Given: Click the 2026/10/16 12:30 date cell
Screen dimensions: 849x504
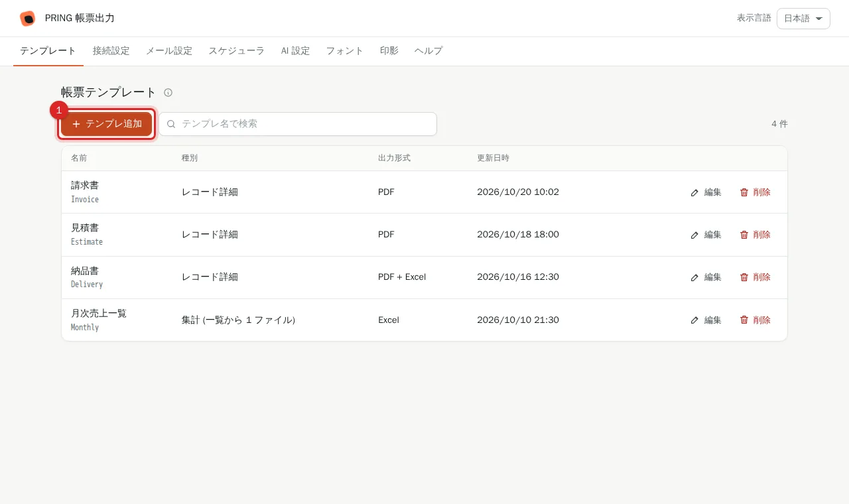Looking at the screenshot, I should pyautogui.click(x=518, y=277).
